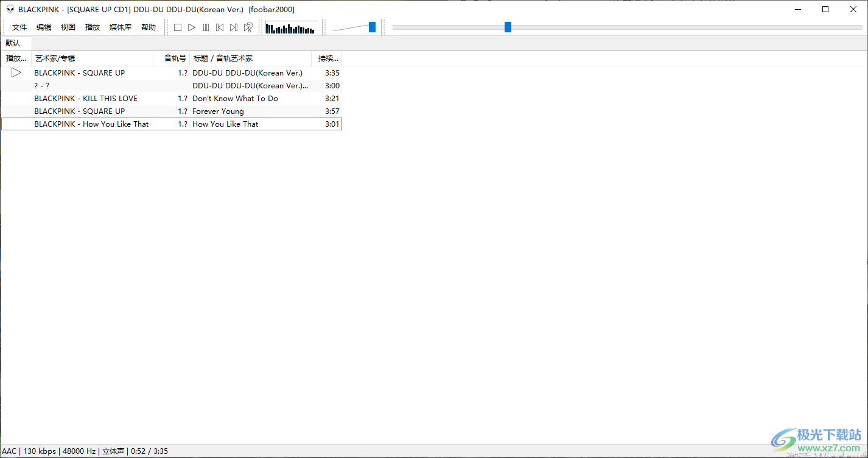This screenshot has height=458, width=868.
Task: Click the 播放... column header
Action: click(x=16, y=58)
